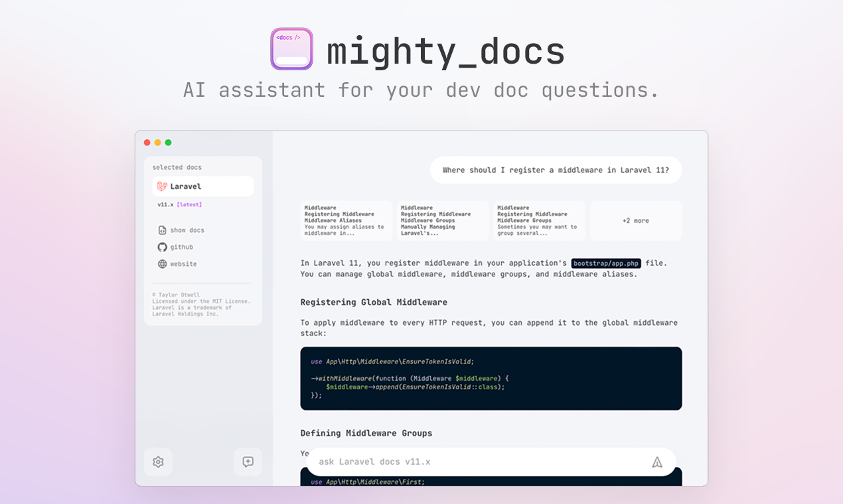Click the red close window button
Image resolution: width=843 pixels, height=504 pixels.
[147, 143]
